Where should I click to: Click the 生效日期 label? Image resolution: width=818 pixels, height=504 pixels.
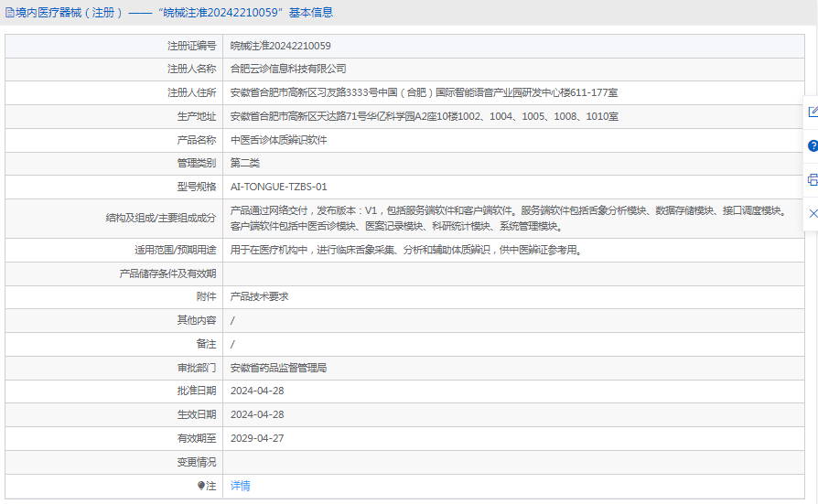[196, 414]
